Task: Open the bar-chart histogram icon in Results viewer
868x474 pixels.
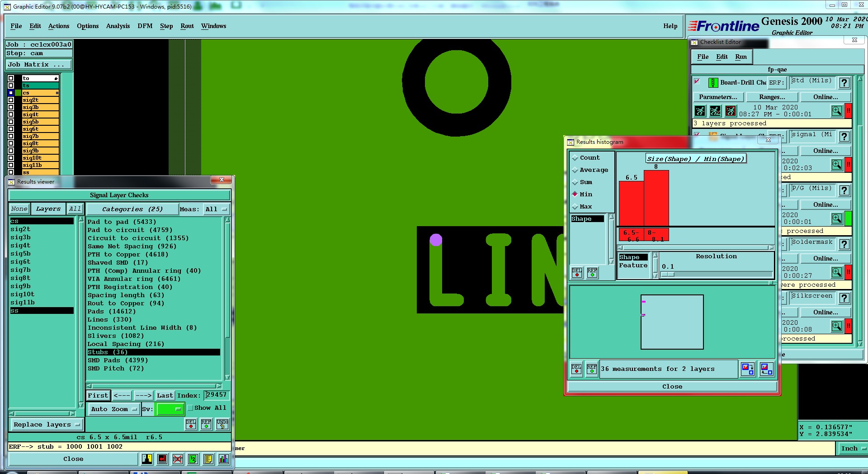Action: click(x=224, y=459)
